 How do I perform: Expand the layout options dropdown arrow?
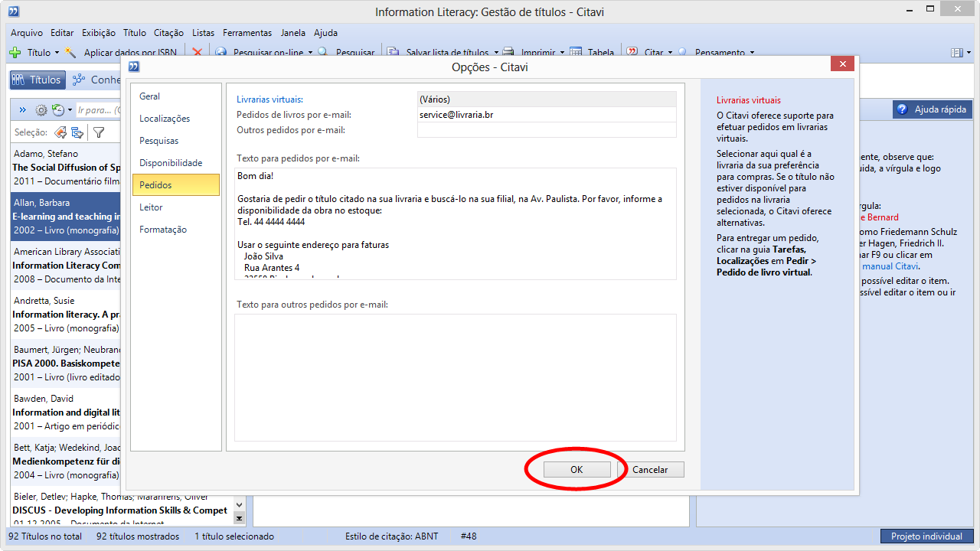(969, 53)
